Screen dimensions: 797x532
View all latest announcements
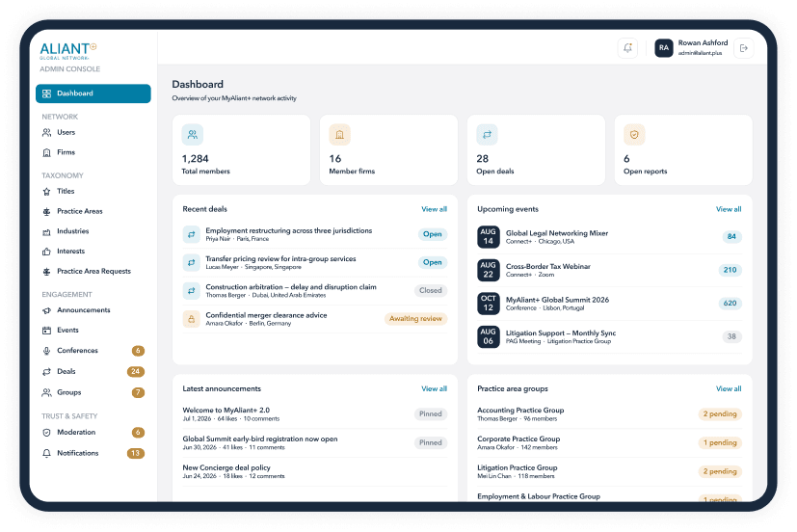click(x=434, y=388)
